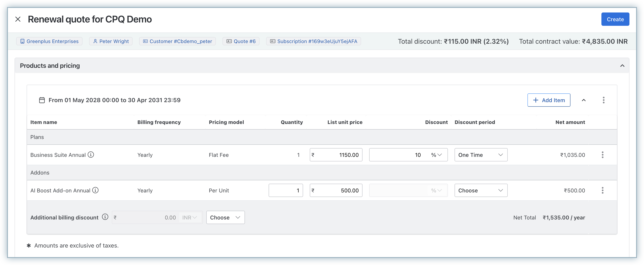Collapse the date range item group chevron
Viewport: 644px width, 265px height.
584,100
